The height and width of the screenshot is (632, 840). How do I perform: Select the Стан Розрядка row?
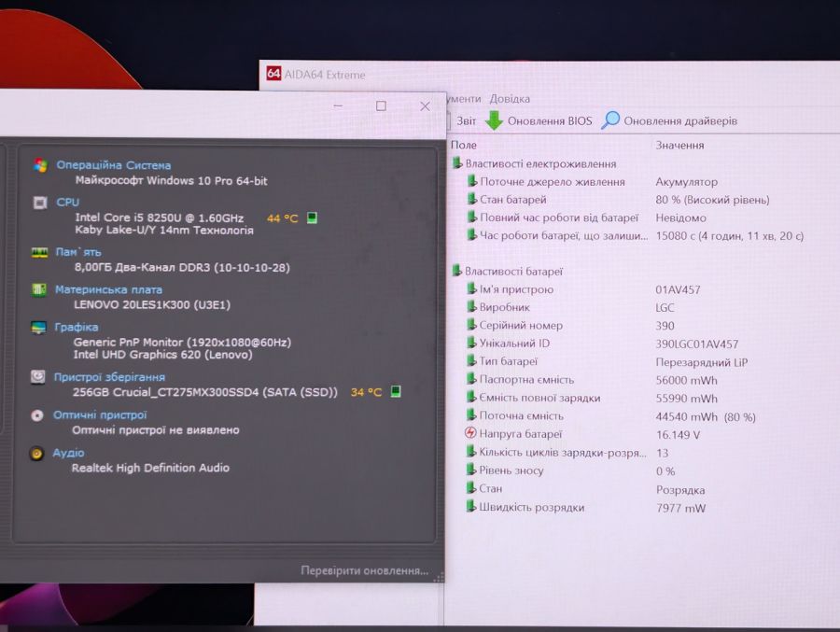coord(585,489)
